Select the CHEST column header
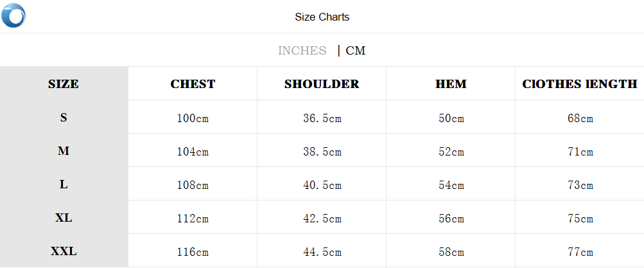The height and width of the screenshot is (268, 644). pyautogui.click(x=193, y=84)
